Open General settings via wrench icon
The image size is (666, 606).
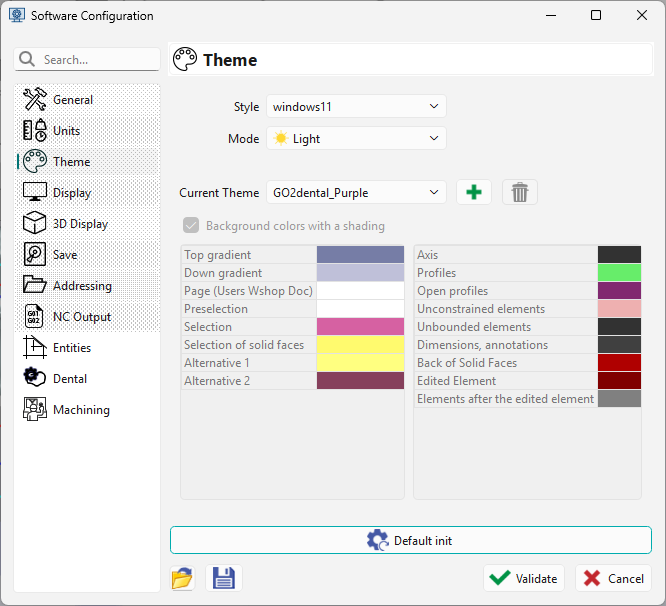34,99
